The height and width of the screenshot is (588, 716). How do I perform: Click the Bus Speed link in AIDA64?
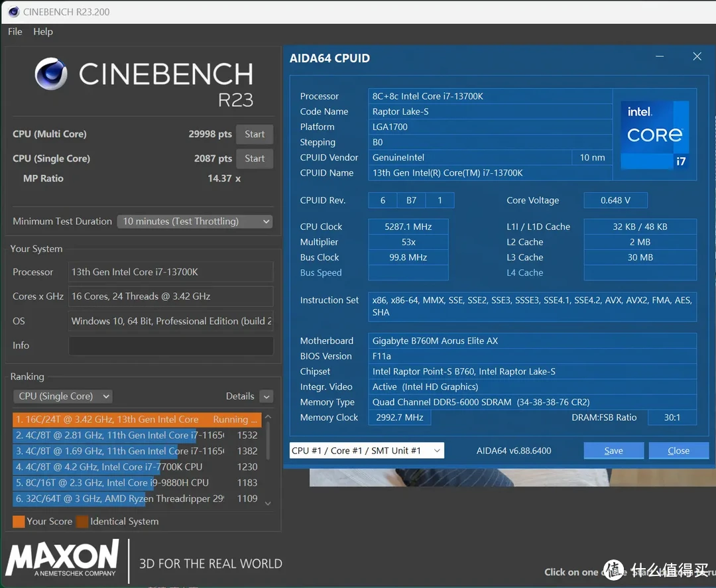(321, 272)
